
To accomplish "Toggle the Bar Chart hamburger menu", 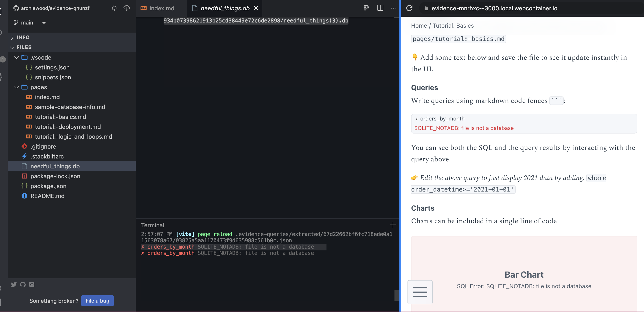I will pyautogui.click(x=420, y=292).
